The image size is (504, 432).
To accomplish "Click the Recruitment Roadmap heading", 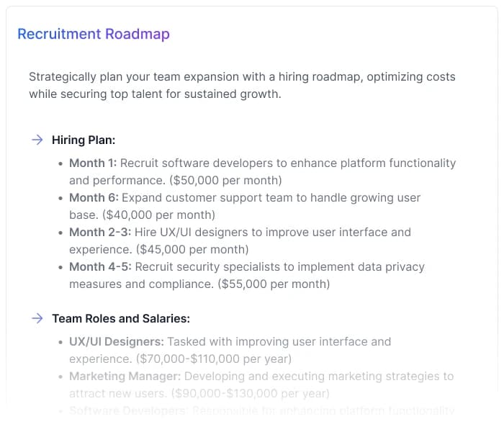I will click(94, 34).
